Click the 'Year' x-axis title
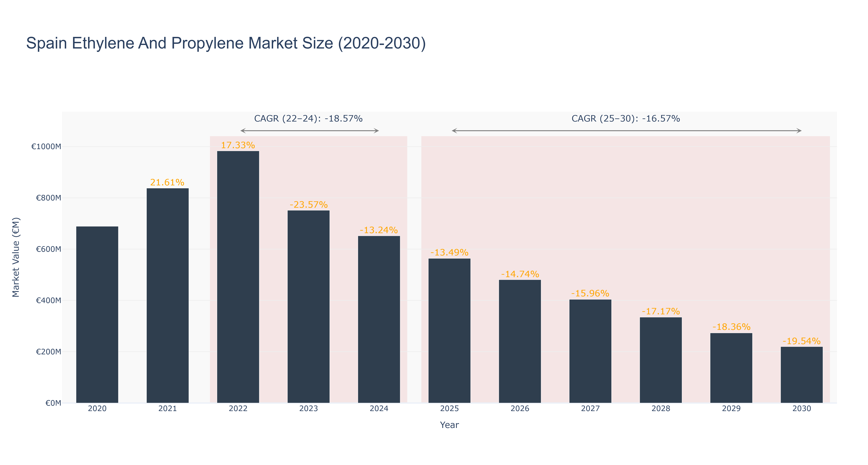This screenshot has height=465, width=868. pos(449,425)
